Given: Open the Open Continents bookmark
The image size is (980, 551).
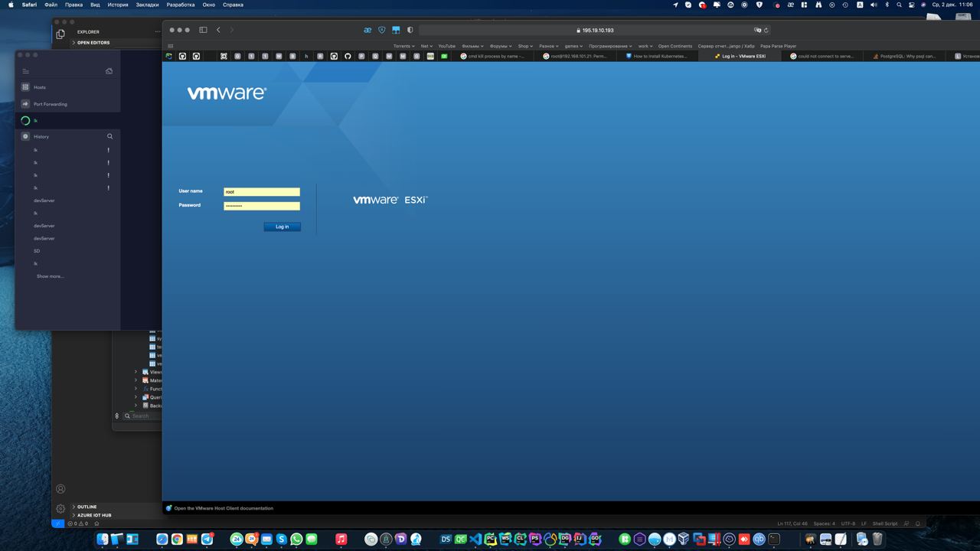Looking at the screenshot, I should point(675,46).
